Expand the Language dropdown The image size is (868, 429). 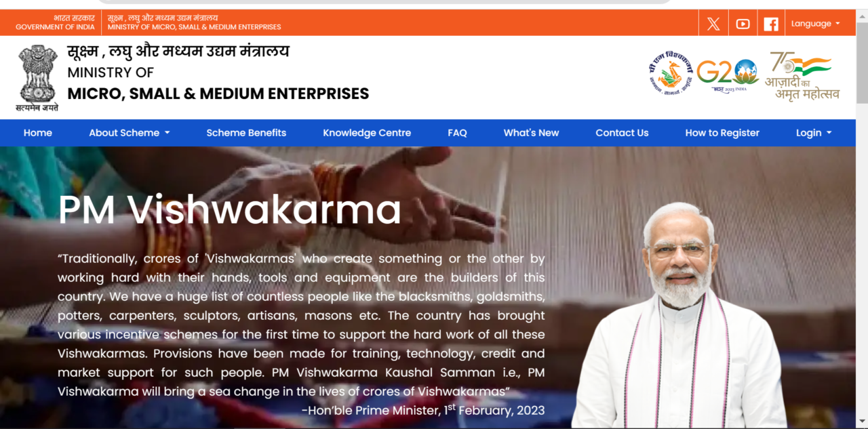[x=816, y=24]
